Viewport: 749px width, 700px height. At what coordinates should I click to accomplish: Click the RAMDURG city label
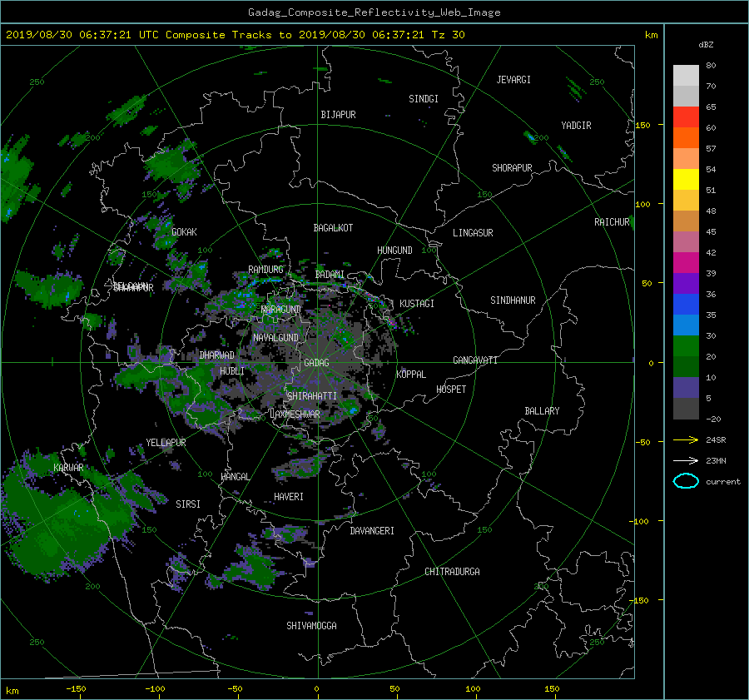265,270
